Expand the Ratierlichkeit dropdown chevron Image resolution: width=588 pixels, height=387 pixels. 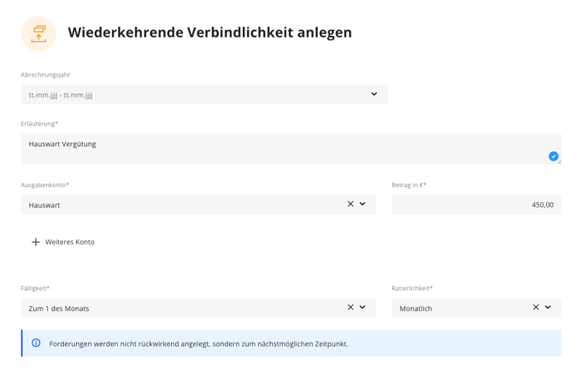point(548,308)
